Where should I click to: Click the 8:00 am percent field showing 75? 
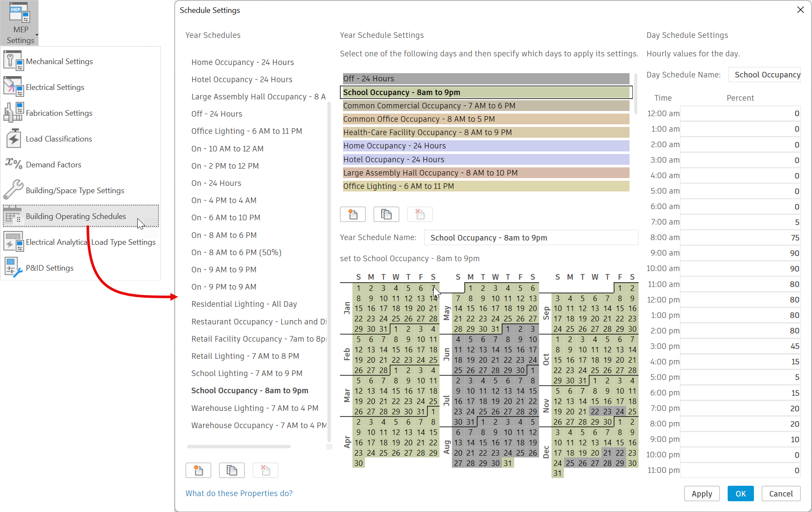click(x=740, y=237)
